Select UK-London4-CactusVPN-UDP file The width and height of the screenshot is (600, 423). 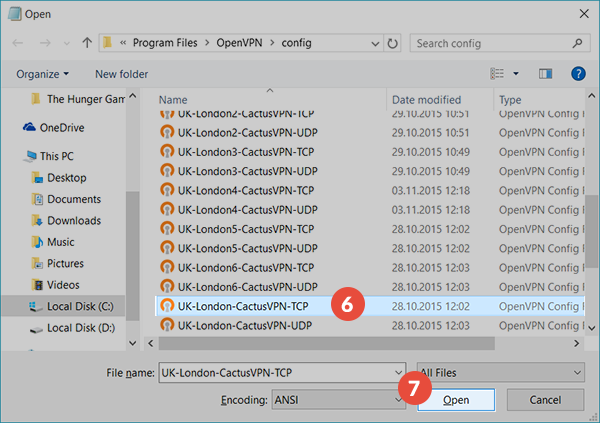click(x=370, y=210)
